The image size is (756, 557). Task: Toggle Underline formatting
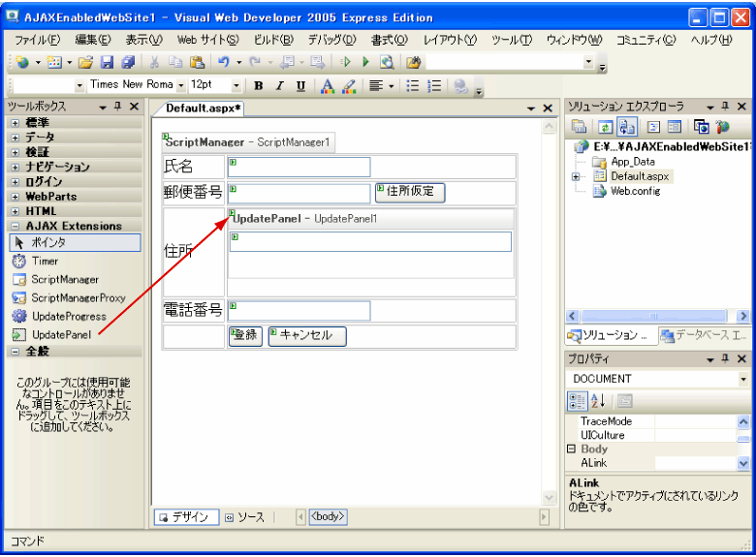(x=300, y=86)
